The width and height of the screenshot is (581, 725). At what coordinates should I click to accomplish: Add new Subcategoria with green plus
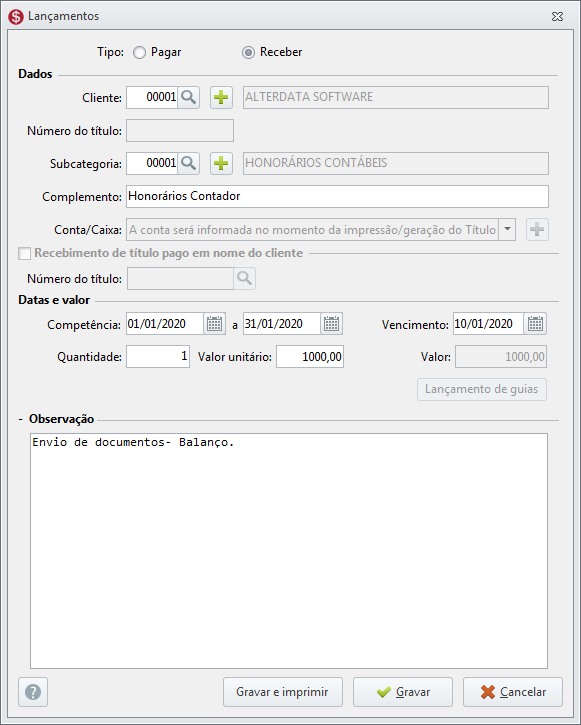(x=221, y=163)
